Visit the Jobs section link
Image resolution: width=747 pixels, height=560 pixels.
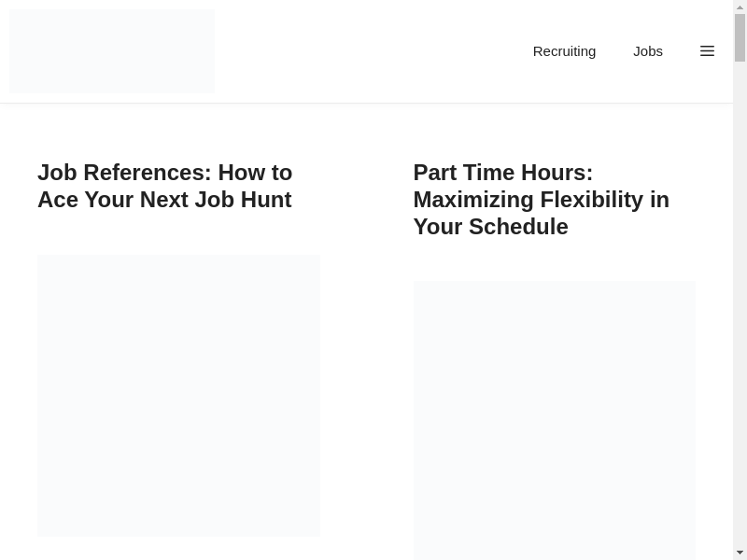tap(648, 51)
